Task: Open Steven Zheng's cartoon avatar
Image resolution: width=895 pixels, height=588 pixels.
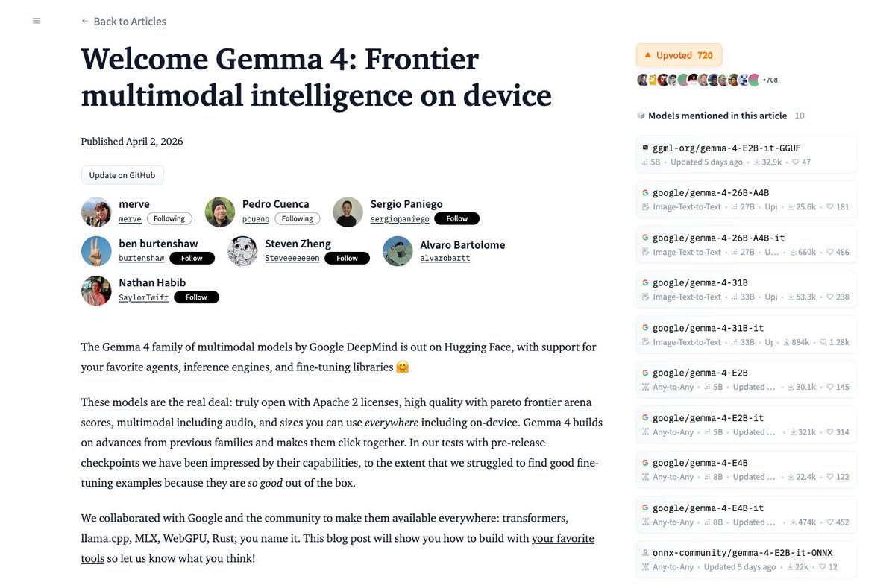Action: (242, 252)
